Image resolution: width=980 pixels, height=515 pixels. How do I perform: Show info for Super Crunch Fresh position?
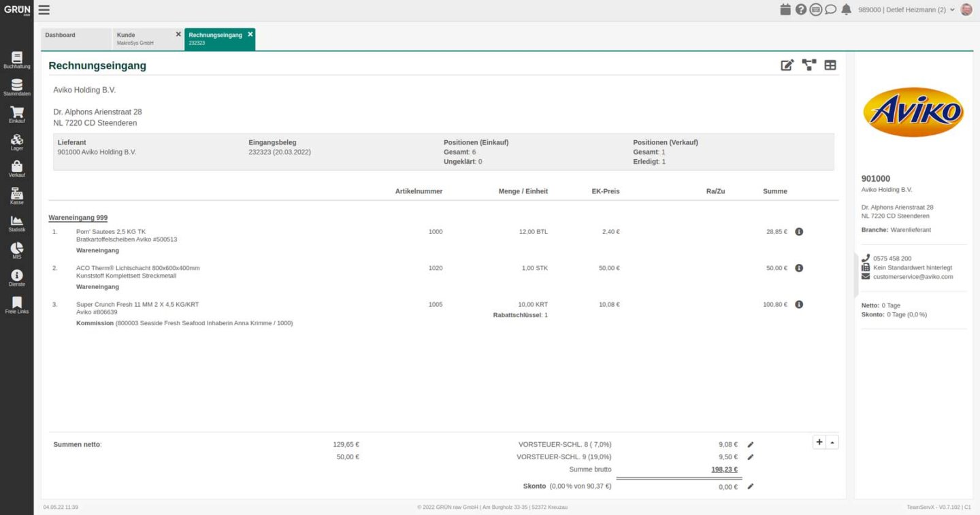click(x=799, y=304)
